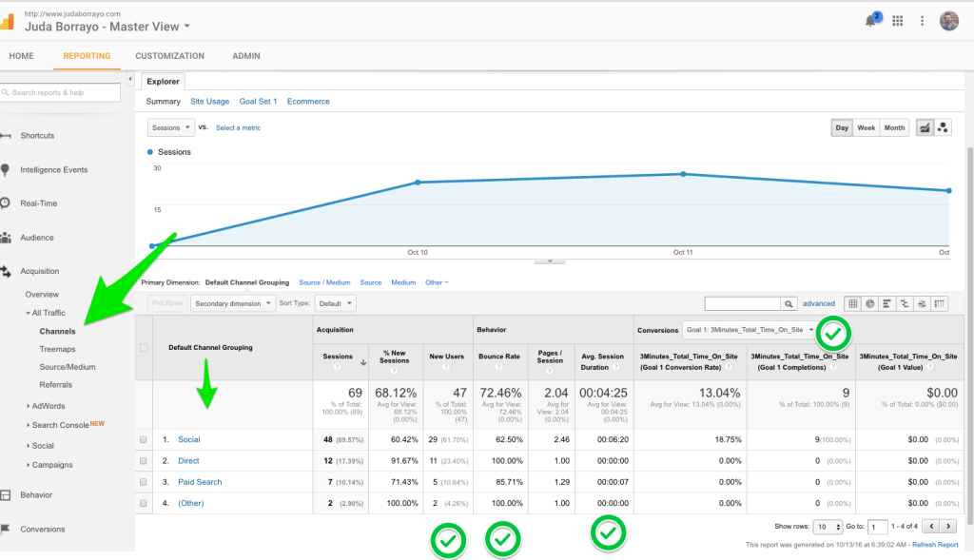Select the Percentage pie view icon
Screen dimensions: 974x560
coord(869,303)
